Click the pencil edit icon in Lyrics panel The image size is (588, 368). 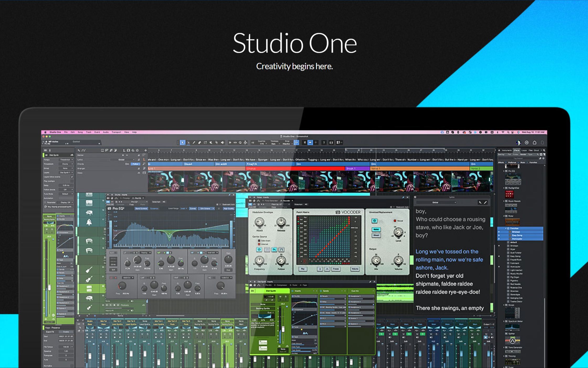tap(485, 202)
